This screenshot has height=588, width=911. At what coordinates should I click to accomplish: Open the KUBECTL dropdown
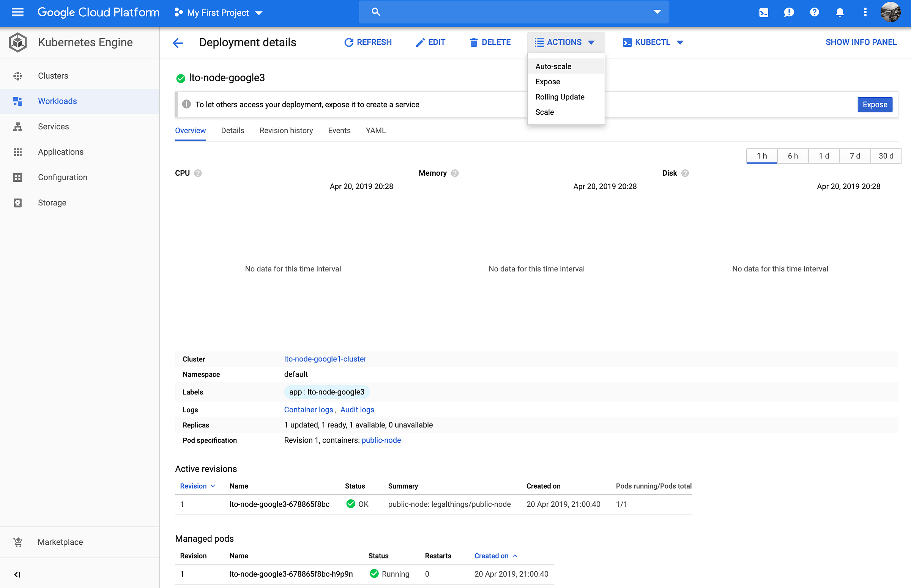653,43
